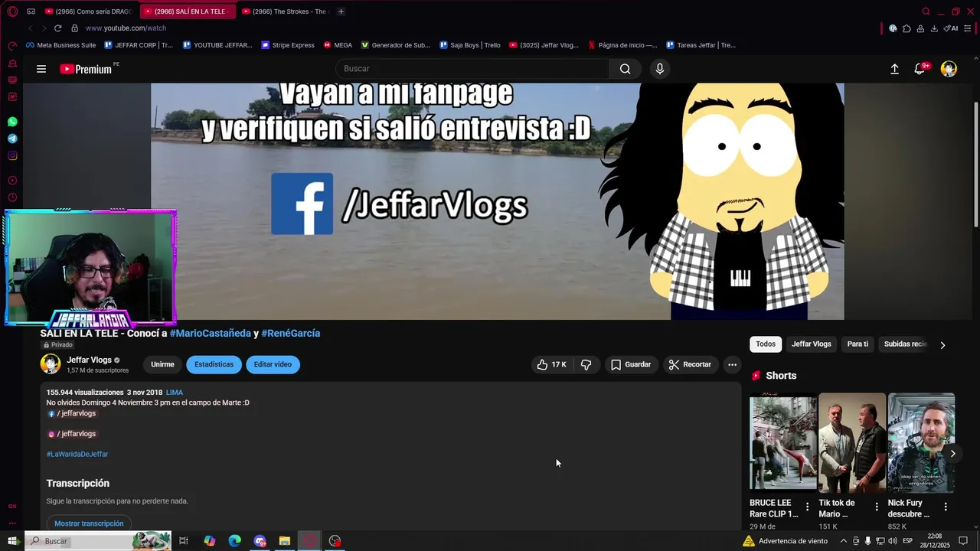Open Instagram / jeffarvlogs link in description
Image resolution: width=980 pixels, height=551 pixels.
(73, 434)
